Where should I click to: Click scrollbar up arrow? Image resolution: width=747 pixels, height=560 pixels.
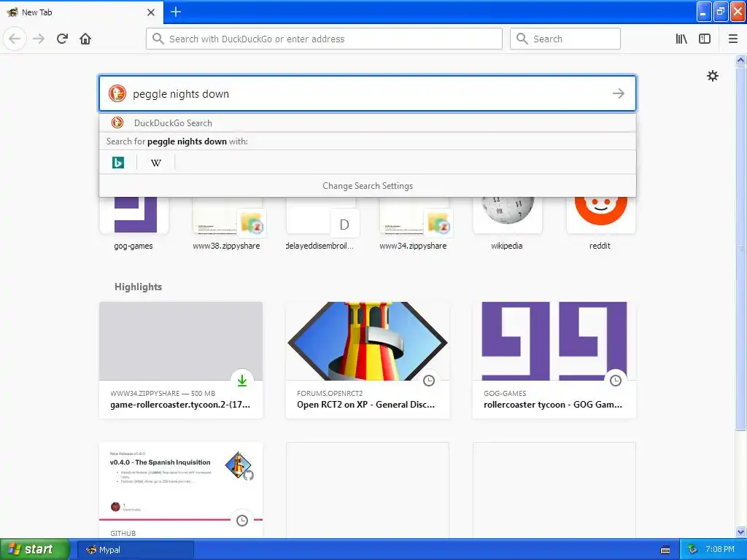pos(740,60)
